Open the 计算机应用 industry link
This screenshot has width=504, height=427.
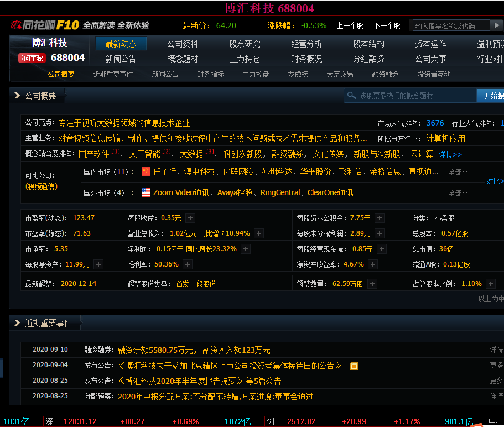(446, 139)
